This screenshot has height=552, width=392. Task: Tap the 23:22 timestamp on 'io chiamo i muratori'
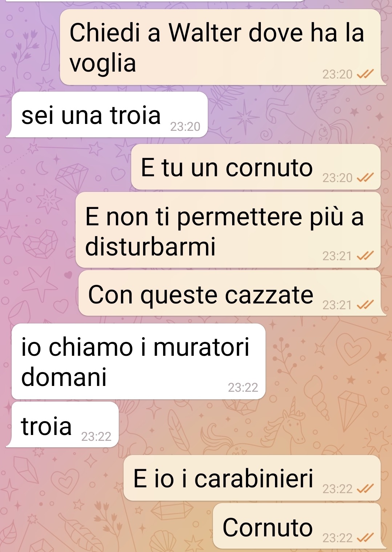[243, 388]
